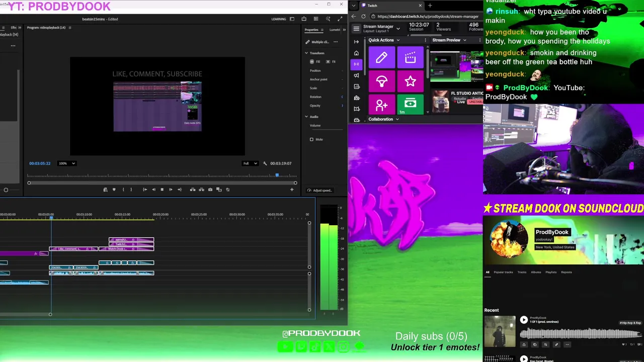Play the '1 Of 1' SoundCloud track
The image size is (644, 362).
point(524,320)
